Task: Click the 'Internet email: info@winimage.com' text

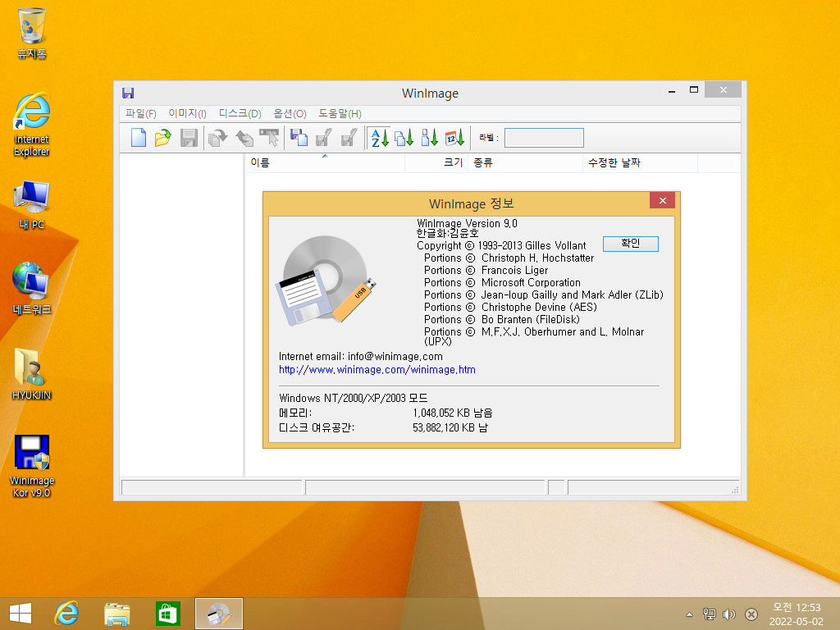Action: click(361, 356)
